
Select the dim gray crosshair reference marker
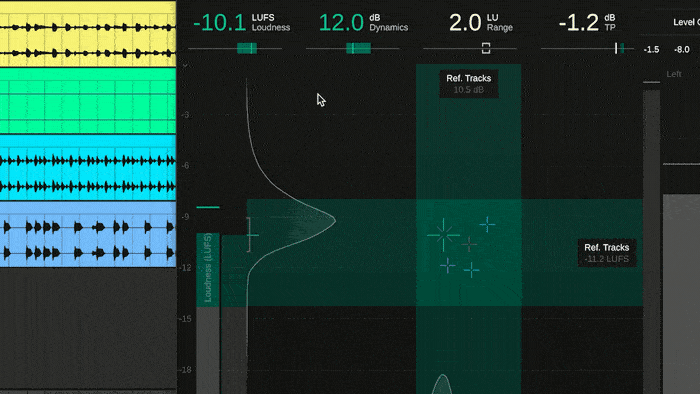(x=469, y=244)
